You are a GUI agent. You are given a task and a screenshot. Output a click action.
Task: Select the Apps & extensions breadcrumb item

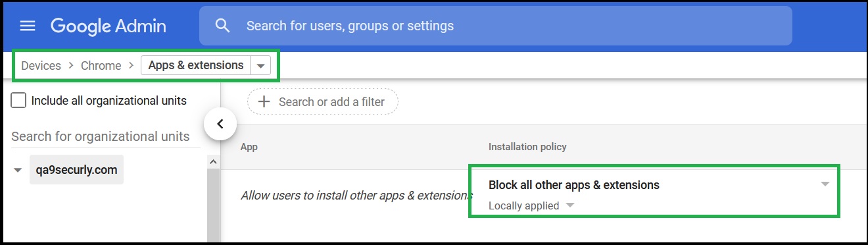196,66
